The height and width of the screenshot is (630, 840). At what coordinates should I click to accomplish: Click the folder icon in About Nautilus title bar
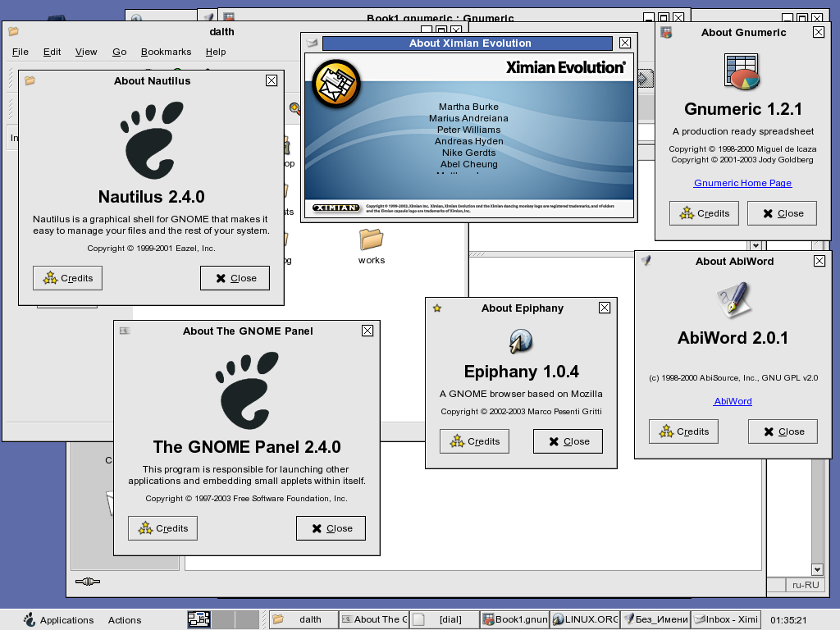30,81
